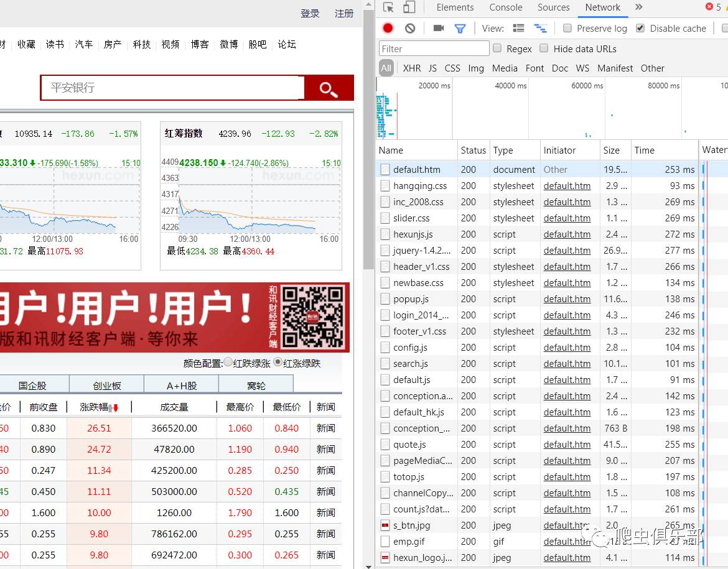Switch to the 窝轮 tab

[256, 385]
